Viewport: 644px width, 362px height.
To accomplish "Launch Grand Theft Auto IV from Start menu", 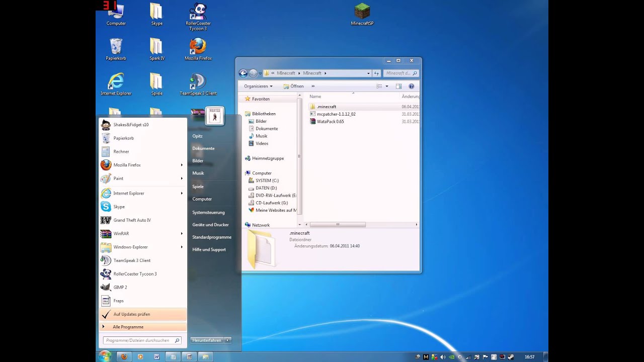I will pyautogui.click(x=132, y=220).
